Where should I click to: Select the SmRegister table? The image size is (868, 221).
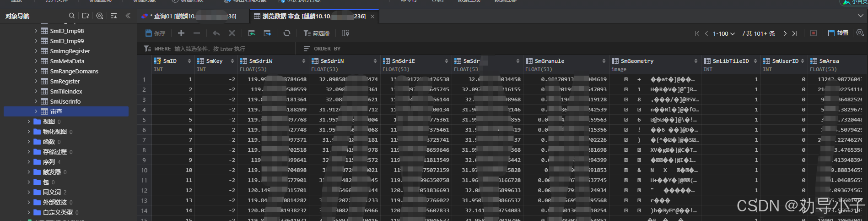(65, 81)
